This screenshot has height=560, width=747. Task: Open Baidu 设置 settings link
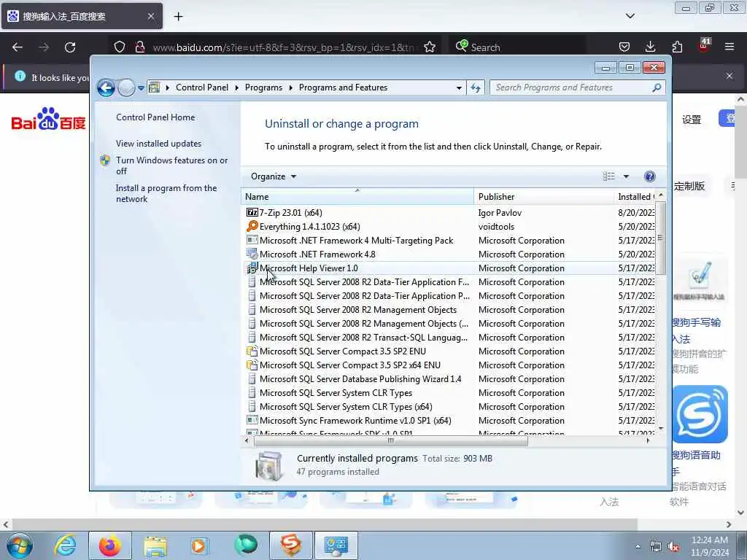[692, 120]
